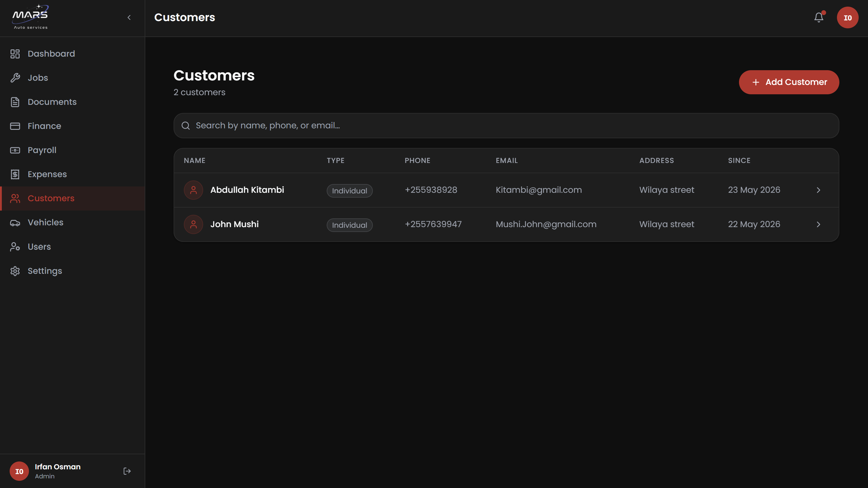Click the Vehicles car icon
Image resolution: width=868 pixels, height=488 pixels.
pos(15,223)
